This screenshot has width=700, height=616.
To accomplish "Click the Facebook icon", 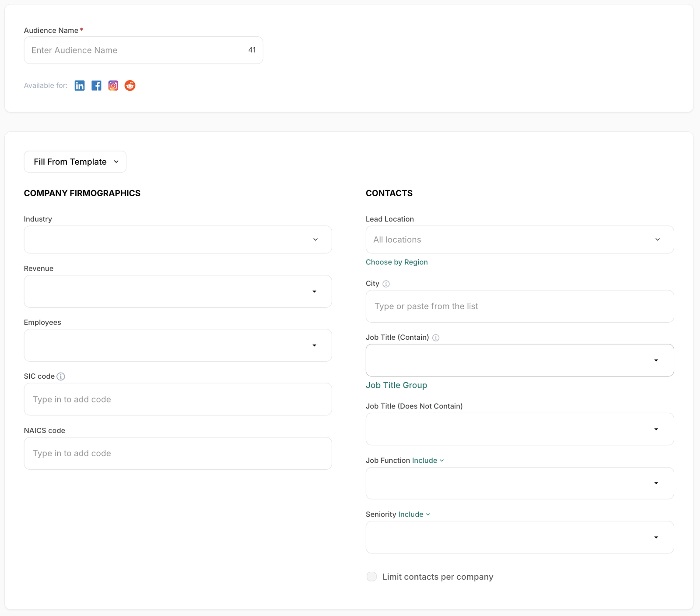I will [96, 86].
